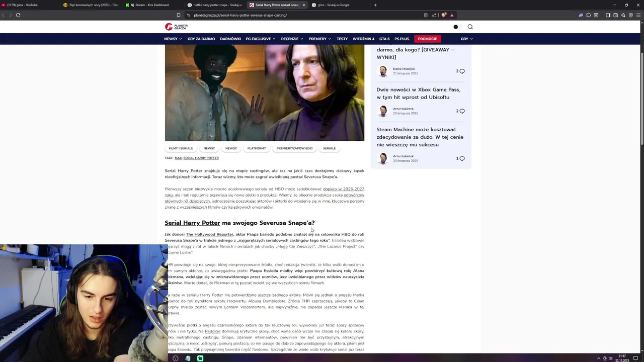The width and height of the screenshot is (644, 362).
Task: Open the Brave Wallet icon
Action: pyautogui.click(x=615, y=15)
